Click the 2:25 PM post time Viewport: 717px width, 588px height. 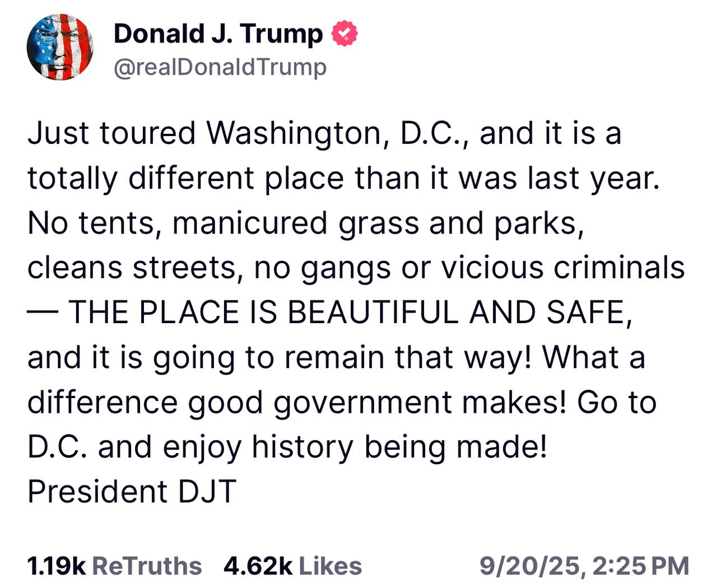coord(640,566)
